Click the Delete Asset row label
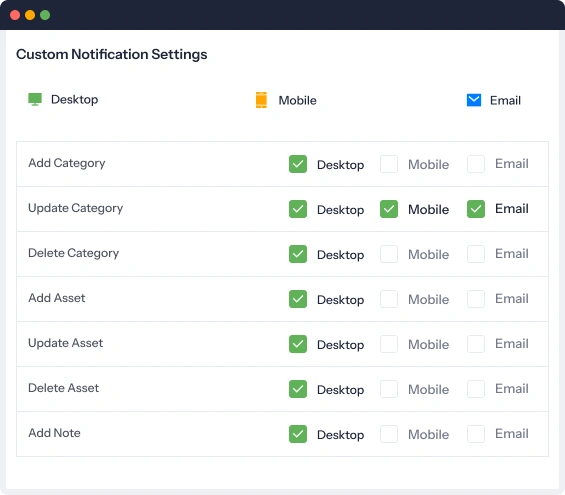 (63, 388)
